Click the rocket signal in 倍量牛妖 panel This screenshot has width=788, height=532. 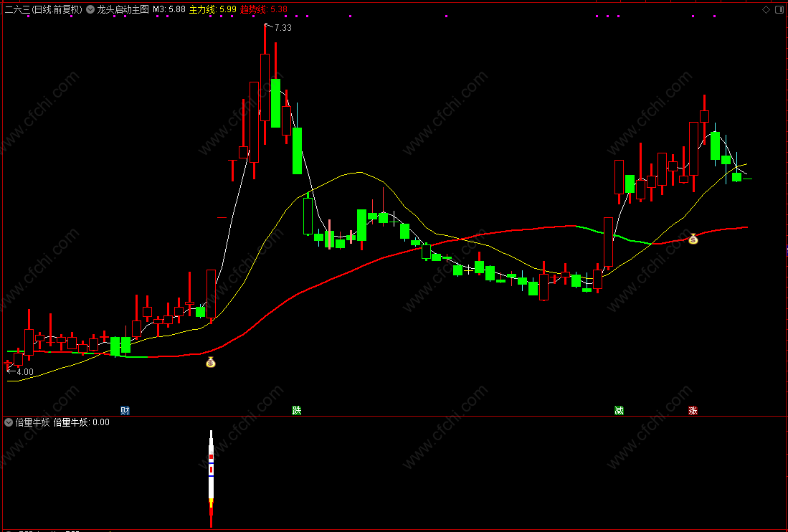pyautogui.click(x=211, y=478)
